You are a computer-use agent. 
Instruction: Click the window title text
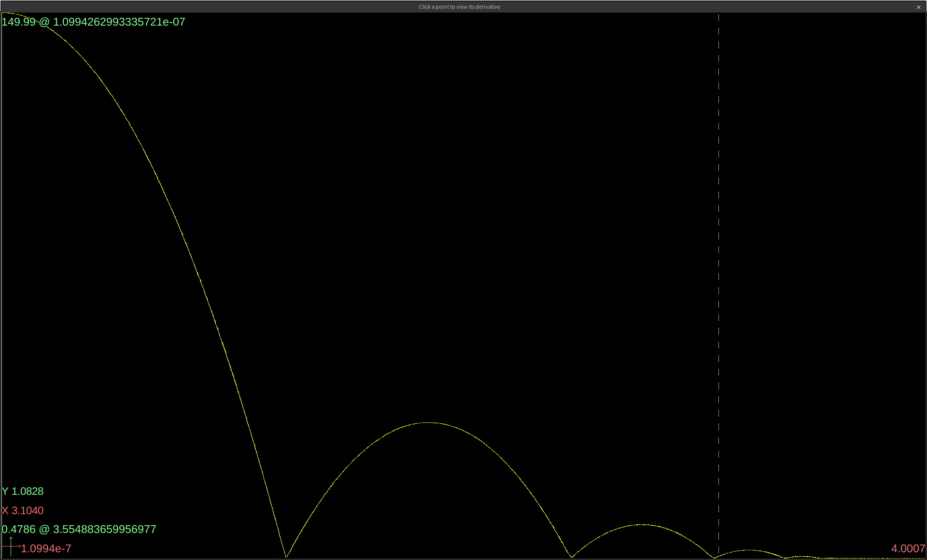[459, 7]
